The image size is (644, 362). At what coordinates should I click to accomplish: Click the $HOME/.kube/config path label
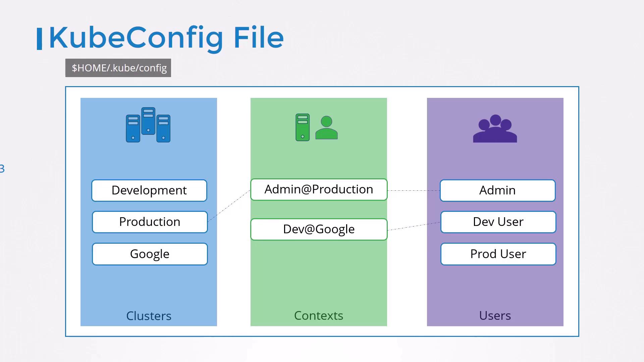[x=118, y=68]
